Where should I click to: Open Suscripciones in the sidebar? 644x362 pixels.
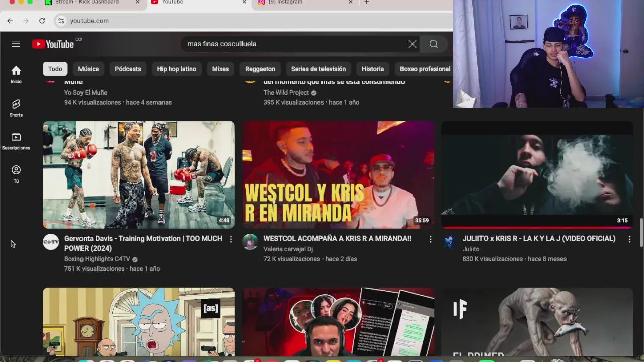click(x=16, y=141)
